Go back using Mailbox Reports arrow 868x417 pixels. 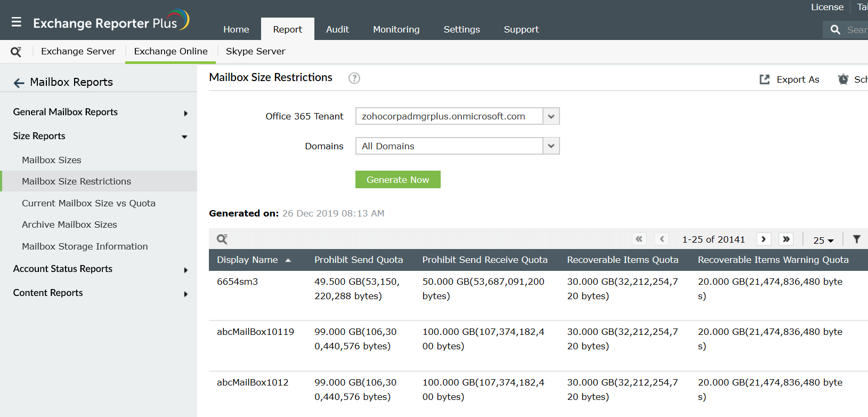19,83
